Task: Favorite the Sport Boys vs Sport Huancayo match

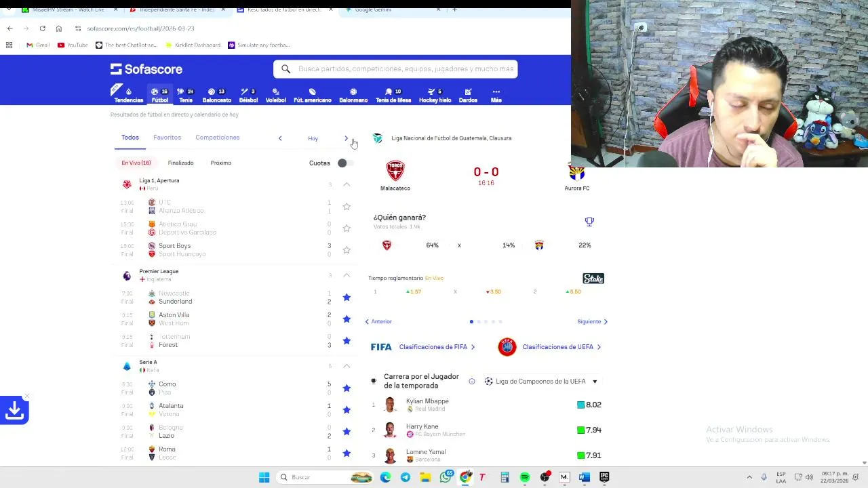Action: pyautogui.click(x=347, y=250)
